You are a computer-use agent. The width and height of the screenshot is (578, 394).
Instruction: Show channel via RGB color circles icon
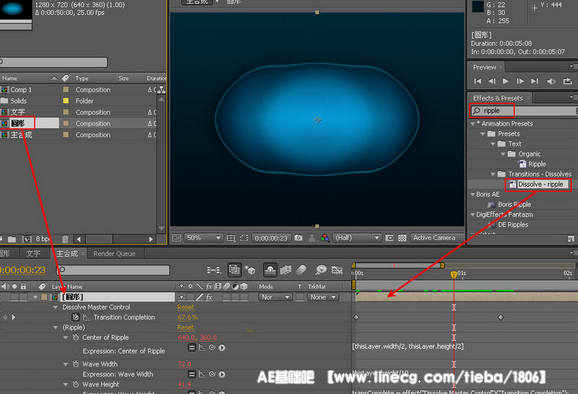(325, 238)
